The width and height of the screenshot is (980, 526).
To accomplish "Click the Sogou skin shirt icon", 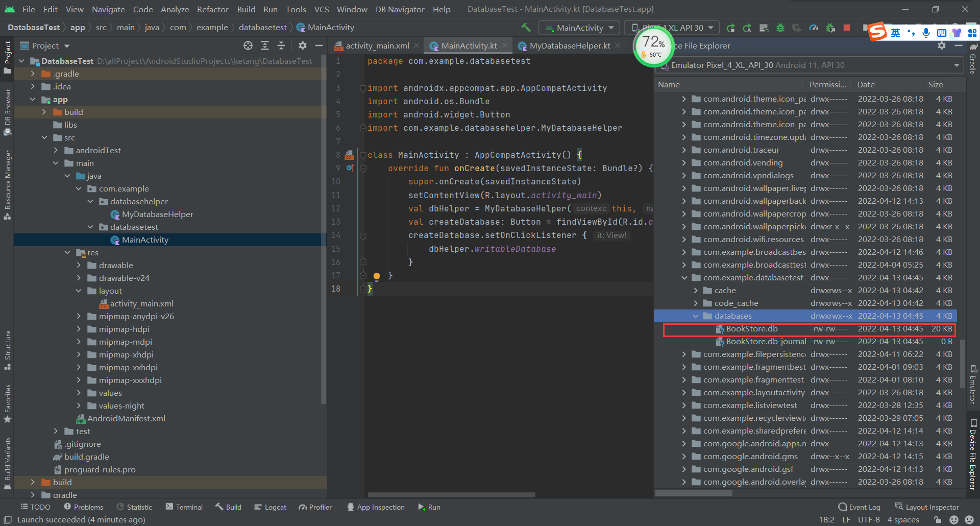I will click(x=957, y=33).
